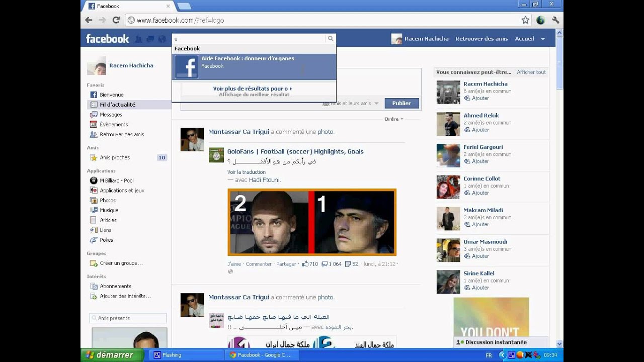Select Aide Facebook donneur d'organes result
The height and width of the screenshot is (362, 644).
point(254,67)
